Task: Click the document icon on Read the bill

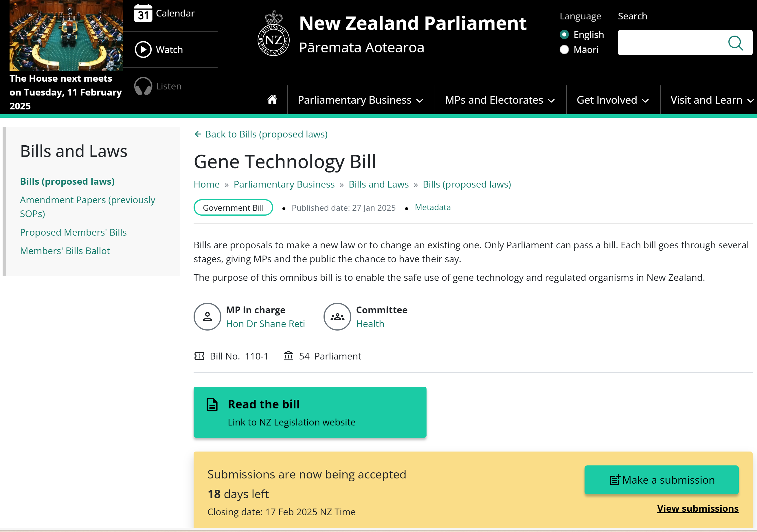Action: tap(212, 405)
